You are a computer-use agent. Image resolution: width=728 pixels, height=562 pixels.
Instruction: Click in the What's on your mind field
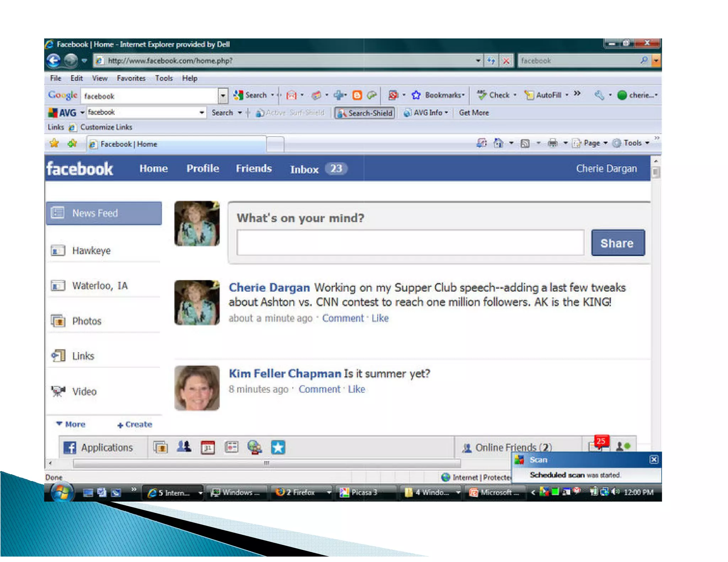[x=410, y=243]
